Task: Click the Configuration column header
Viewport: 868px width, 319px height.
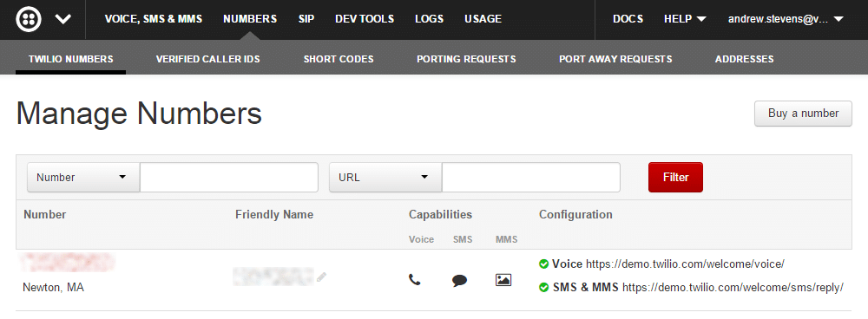Action: tap(575, 214)
